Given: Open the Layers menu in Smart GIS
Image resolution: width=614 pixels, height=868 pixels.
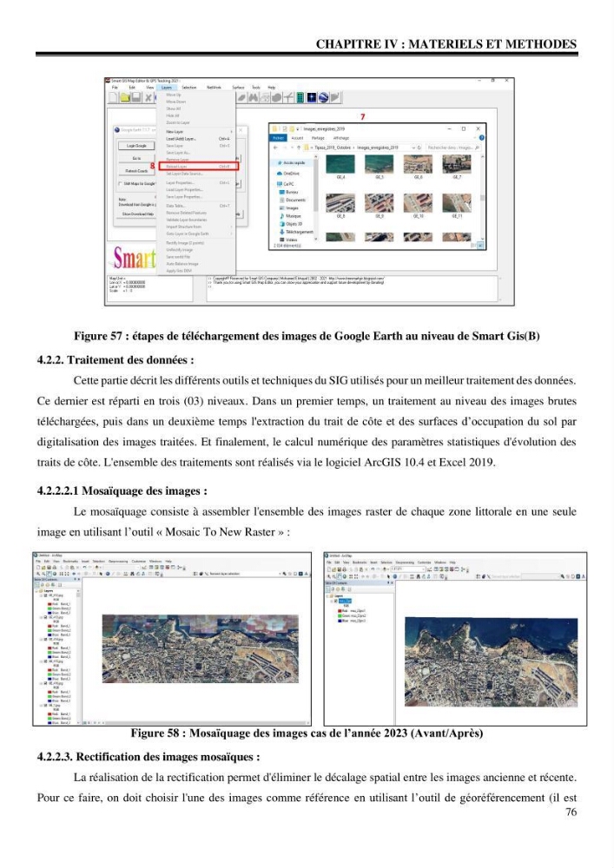Looking at the screenshot, I should pos(167,88).
